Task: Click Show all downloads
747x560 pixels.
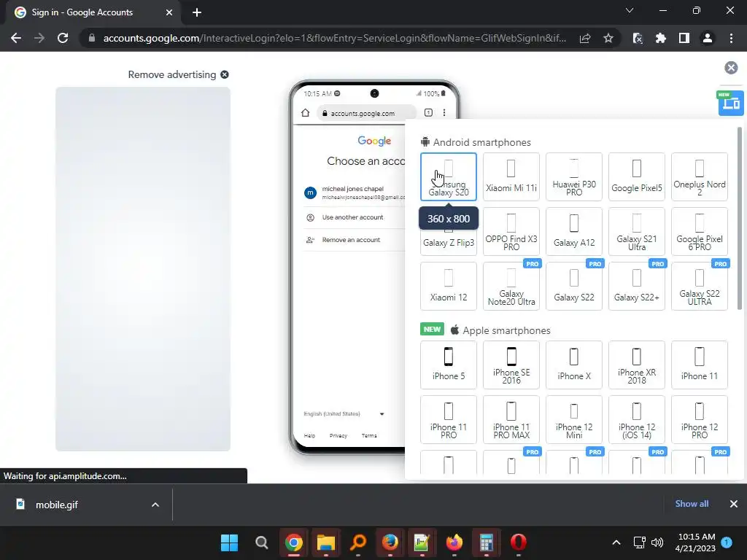Action: click(x=692, y=504)
